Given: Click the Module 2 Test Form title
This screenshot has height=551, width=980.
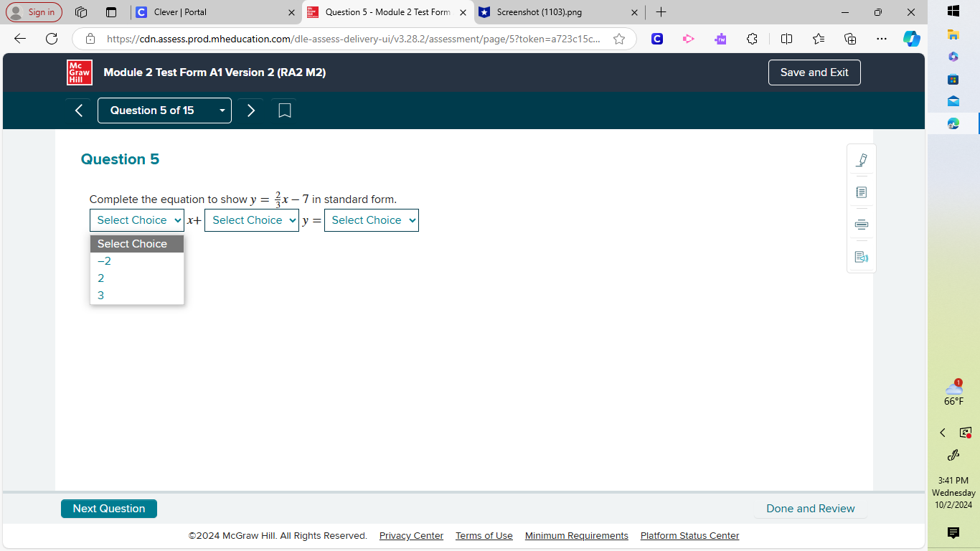Looking at the screenshot, I should [215, 72].
